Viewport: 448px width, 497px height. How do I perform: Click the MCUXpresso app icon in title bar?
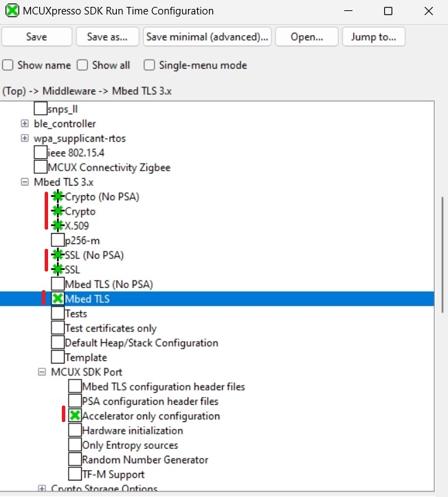(12, 11)
